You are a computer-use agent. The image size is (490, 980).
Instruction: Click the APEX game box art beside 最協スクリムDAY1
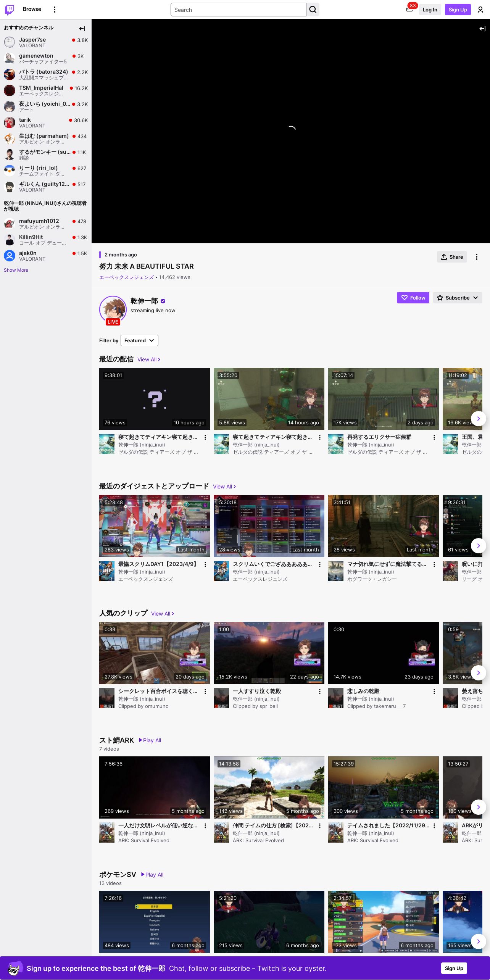[107, 571]
